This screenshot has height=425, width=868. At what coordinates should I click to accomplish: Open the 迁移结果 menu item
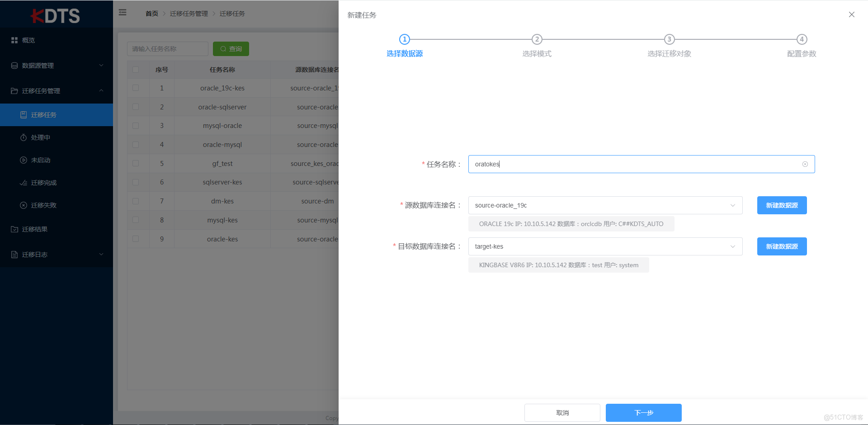pos(57,229)
